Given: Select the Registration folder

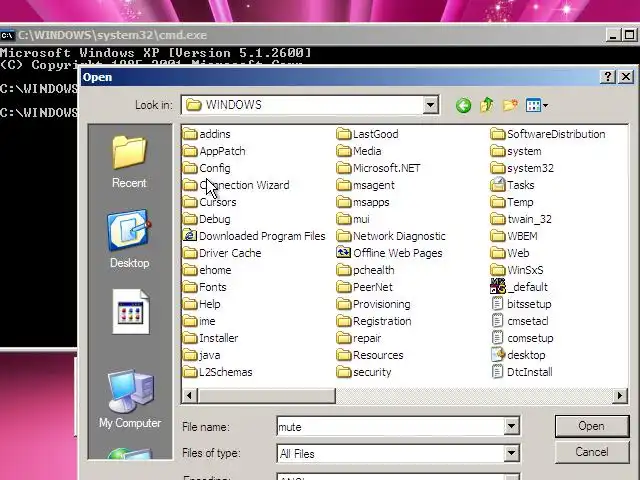Looking at the screenshot, I should pos(374,321).
